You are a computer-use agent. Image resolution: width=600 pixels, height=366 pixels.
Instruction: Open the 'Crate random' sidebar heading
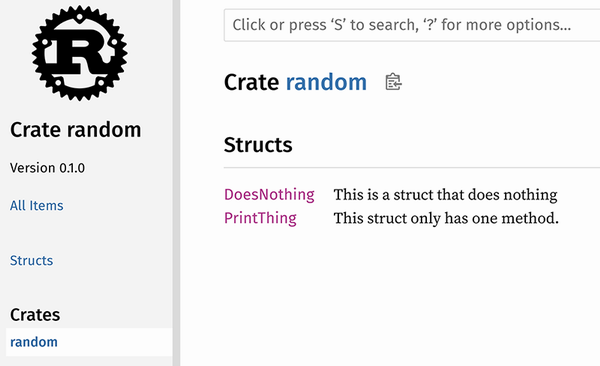click(76, 129)
